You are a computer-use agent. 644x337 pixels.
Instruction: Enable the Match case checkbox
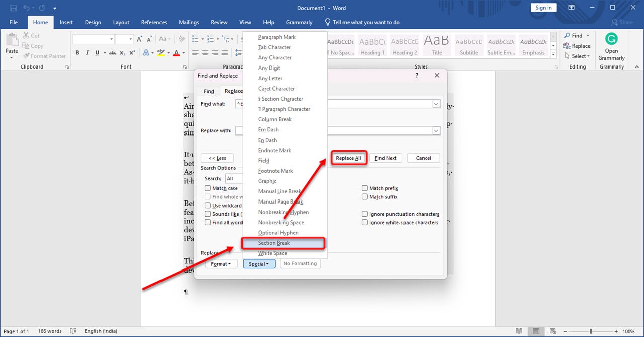(208, 188)
